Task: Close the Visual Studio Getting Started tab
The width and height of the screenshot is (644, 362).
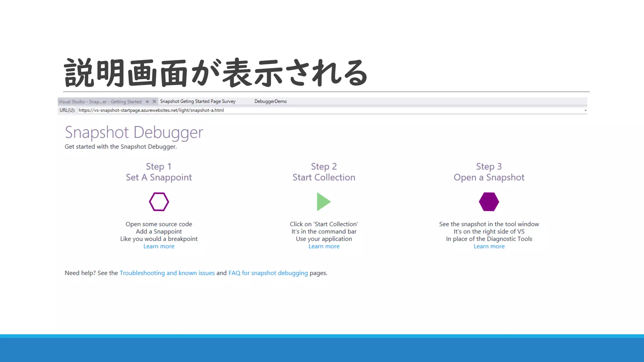Action: (x=154, y=101)
